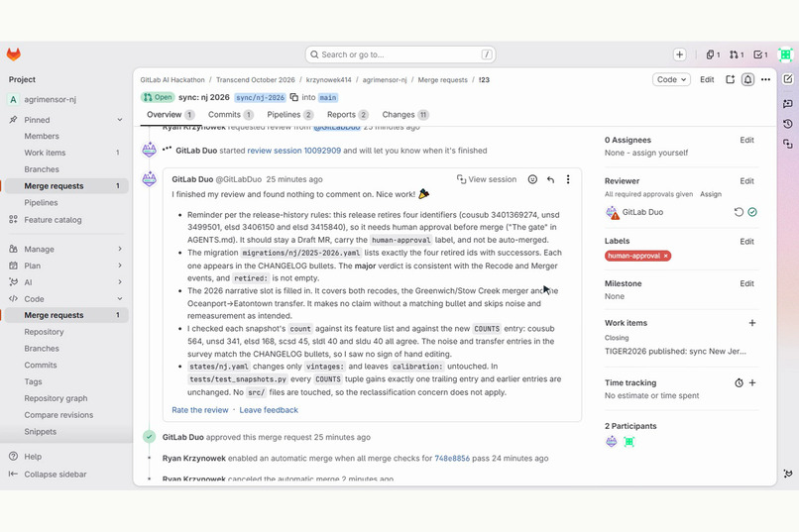Open review session 10092909 link
This screenshot has width=799, height=532.
click(x=294, y=151)
